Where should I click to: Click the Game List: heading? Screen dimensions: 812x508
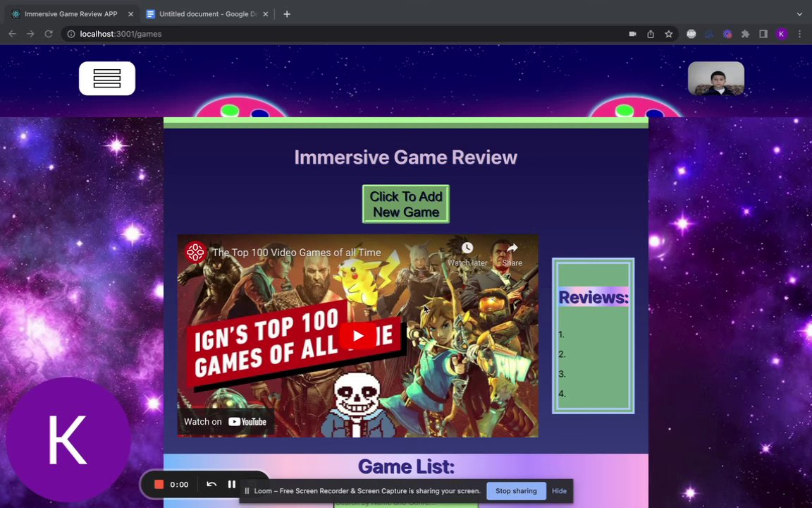(406, 466)
